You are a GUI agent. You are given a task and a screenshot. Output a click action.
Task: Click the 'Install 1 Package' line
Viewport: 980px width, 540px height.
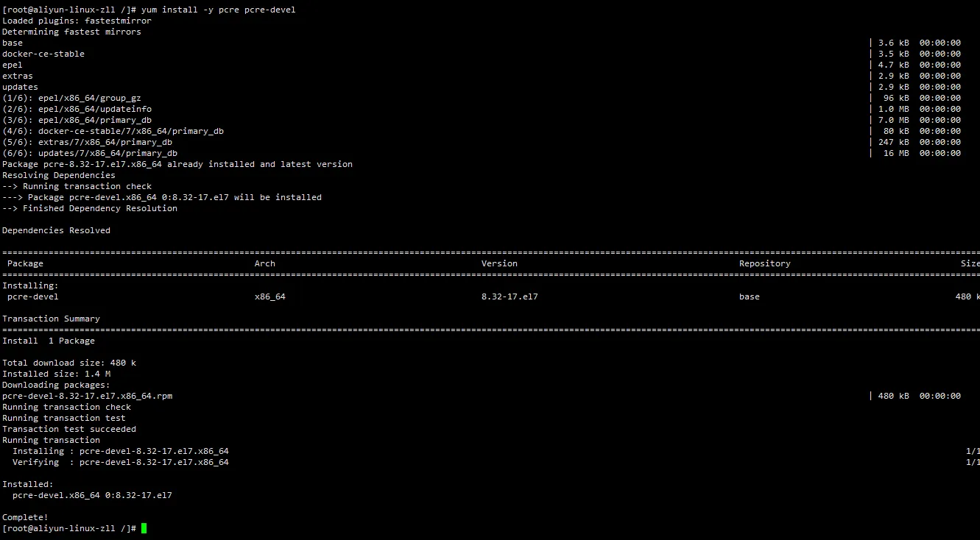[49, 341]
